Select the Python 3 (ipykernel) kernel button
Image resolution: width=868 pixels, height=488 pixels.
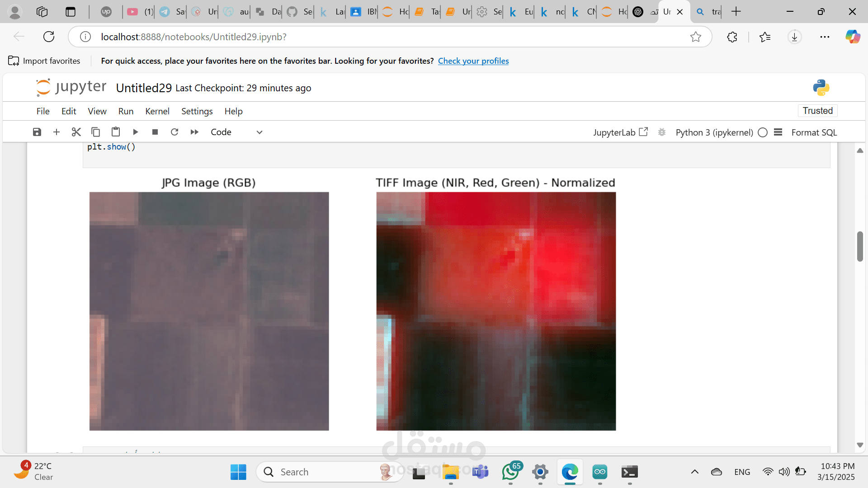714,132
